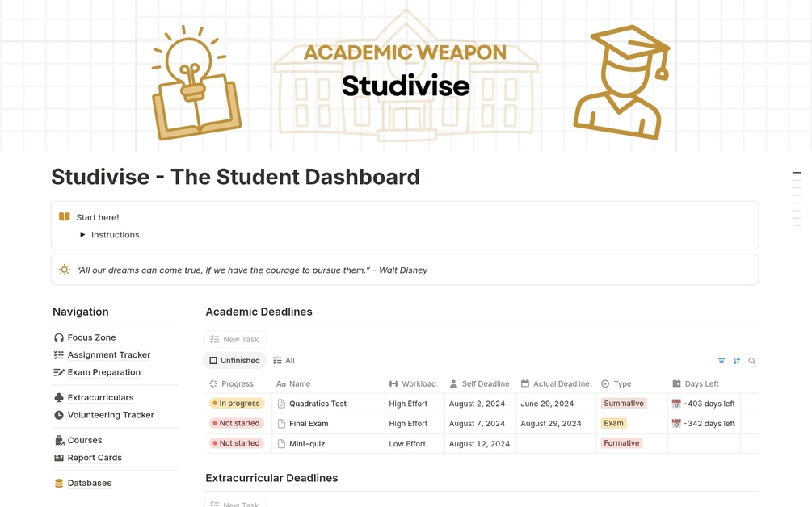The image size is (812, 507).
Task: Open the Formative type tag
Action: [621, 443]
